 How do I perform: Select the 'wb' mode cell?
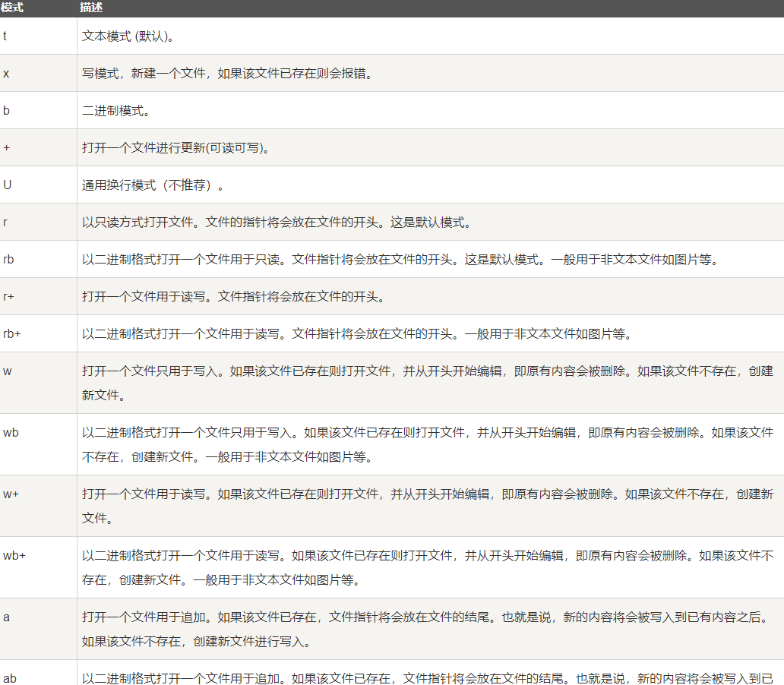[38, 444]
